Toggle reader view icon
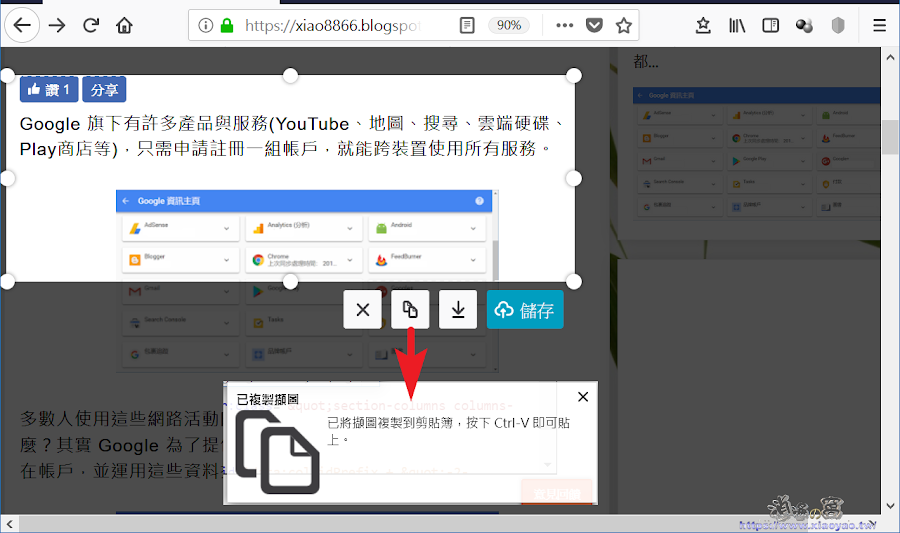This screenshot has height=533, width=900. (x=467, y=25)
